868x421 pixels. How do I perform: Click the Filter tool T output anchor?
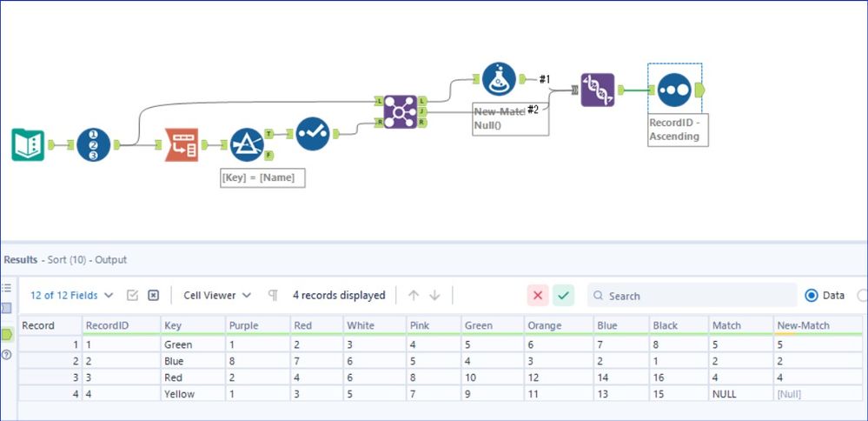click(268, 133)
